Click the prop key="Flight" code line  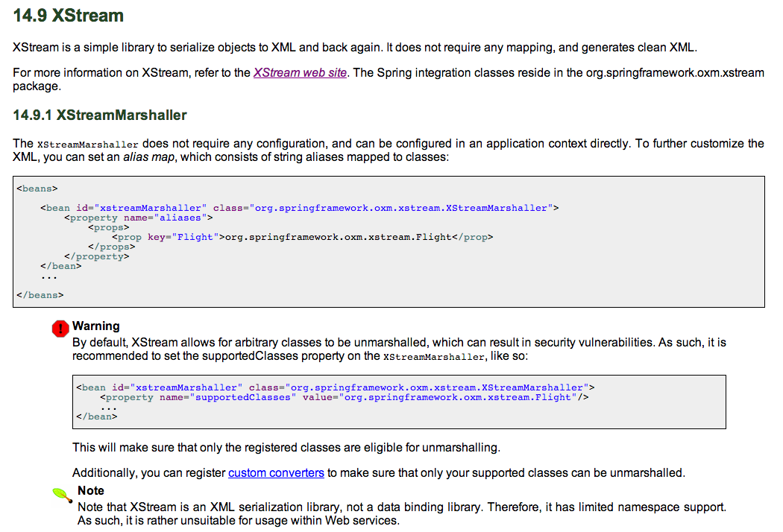pos(303,237)
